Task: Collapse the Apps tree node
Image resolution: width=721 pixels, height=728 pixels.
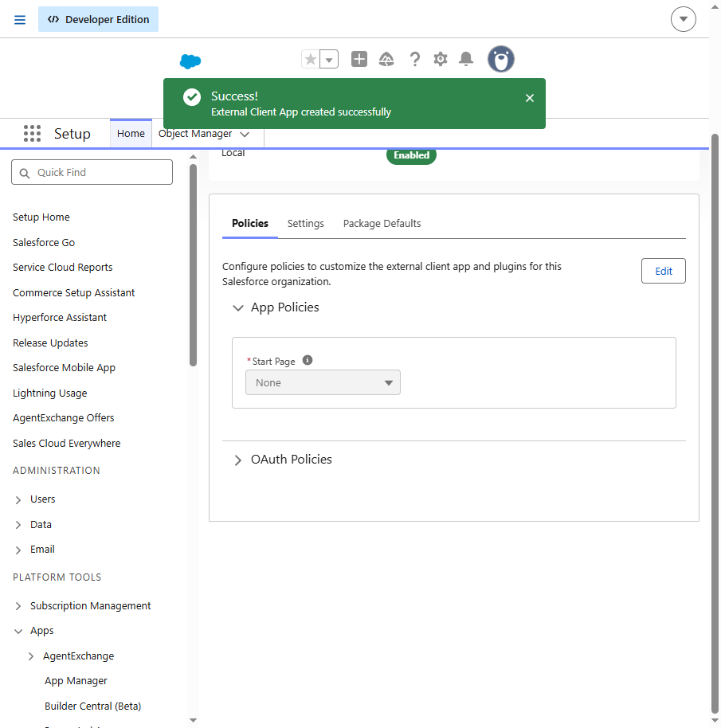Action: pos(18,631)
